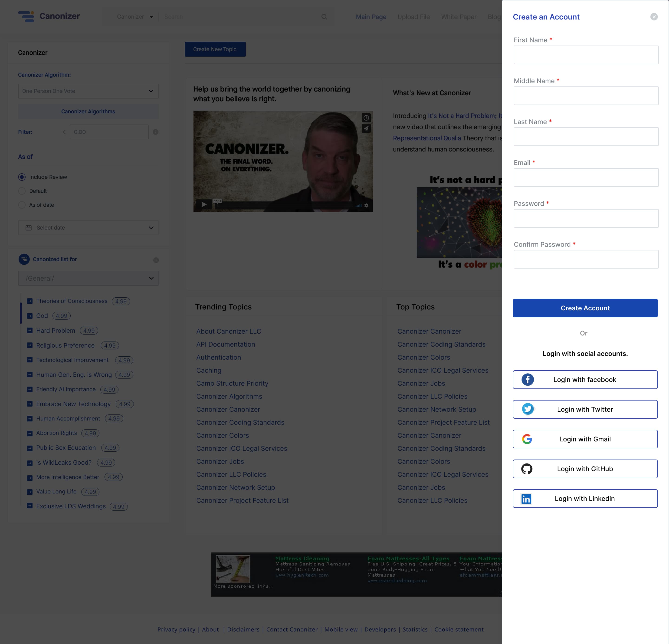Viewport: 669px width, 644px height.
Task: Click the Canonizer Algorithms button
Action: click(88, 111)
